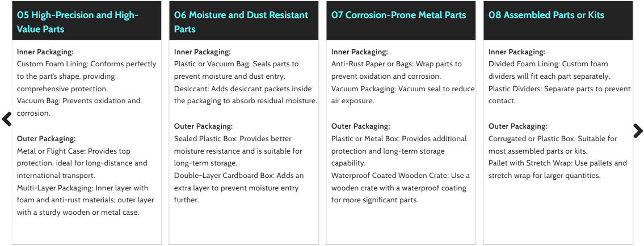Click Inner Packaging label in card 06
This screenshot has width=644, height=246.
203,52
